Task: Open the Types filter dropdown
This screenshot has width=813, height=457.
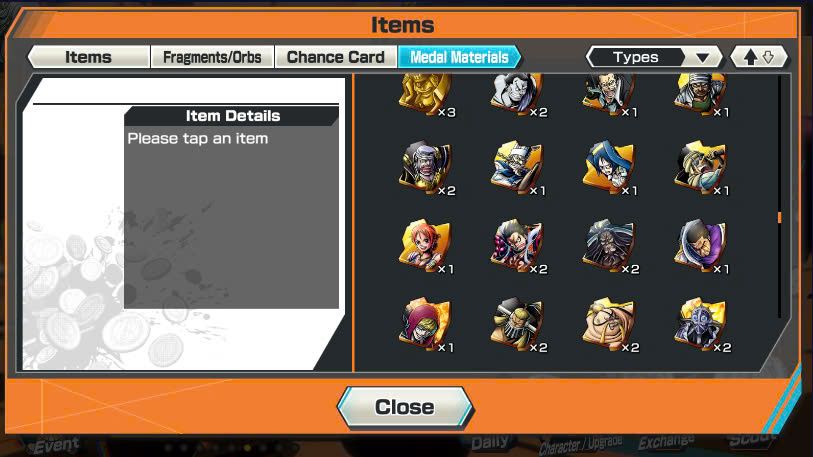Action: 654,57
